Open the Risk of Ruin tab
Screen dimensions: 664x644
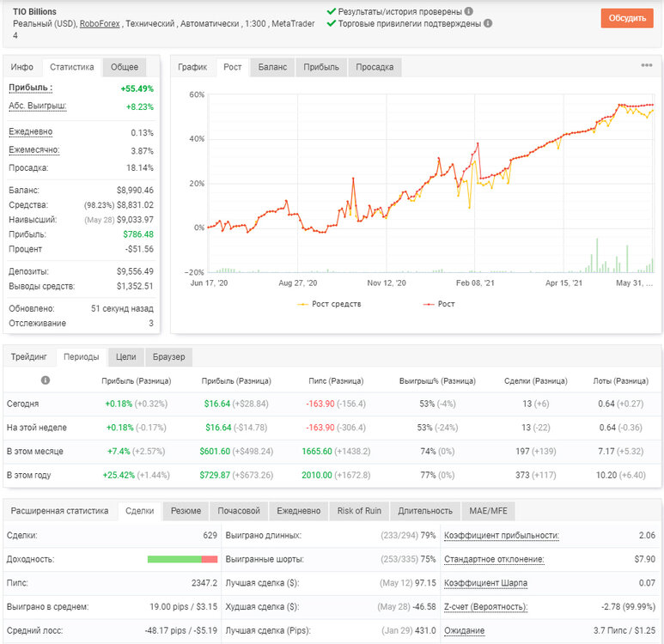click(359, 511)
